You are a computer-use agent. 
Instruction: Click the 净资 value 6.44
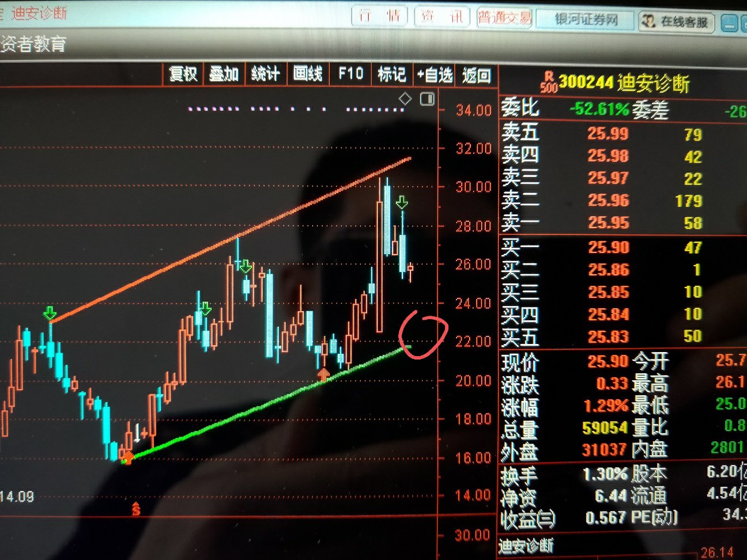click(611, 496)
